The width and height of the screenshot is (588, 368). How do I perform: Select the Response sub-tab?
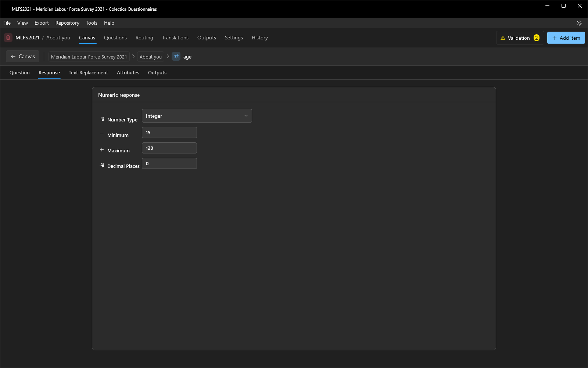49,72
